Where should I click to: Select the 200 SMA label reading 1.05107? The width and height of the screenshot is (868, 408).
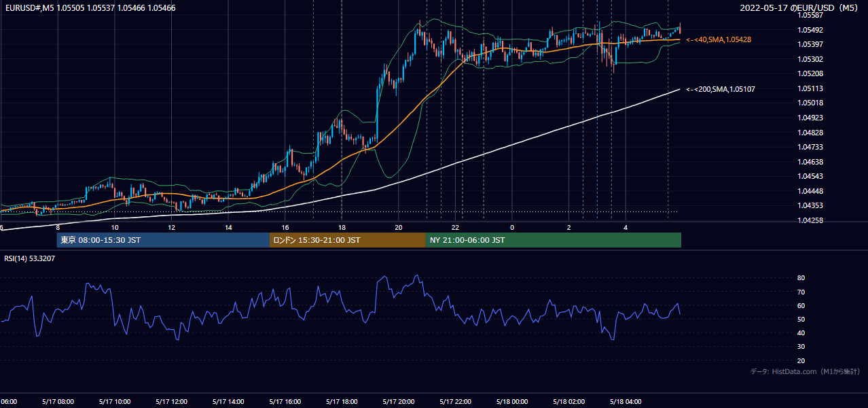coord(721,89)
